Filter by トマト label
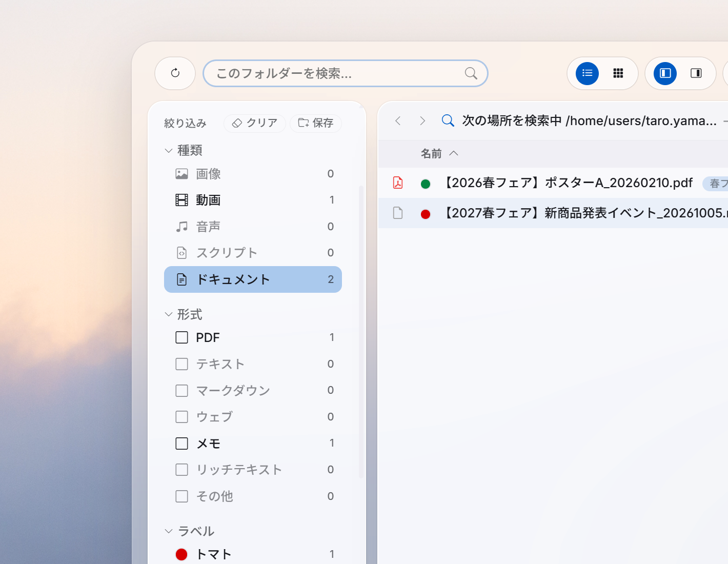The image size is (728, 564). [253, 554]
